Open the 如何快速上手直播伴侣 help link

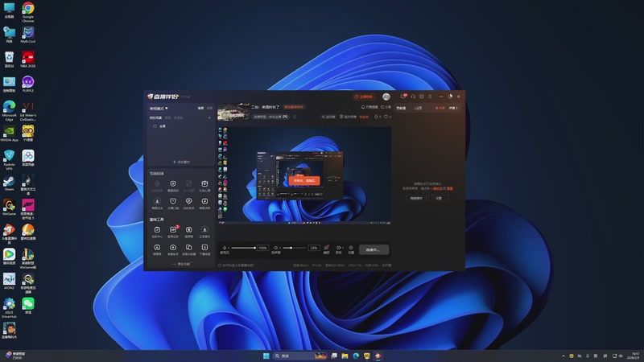tap(236, 265)
